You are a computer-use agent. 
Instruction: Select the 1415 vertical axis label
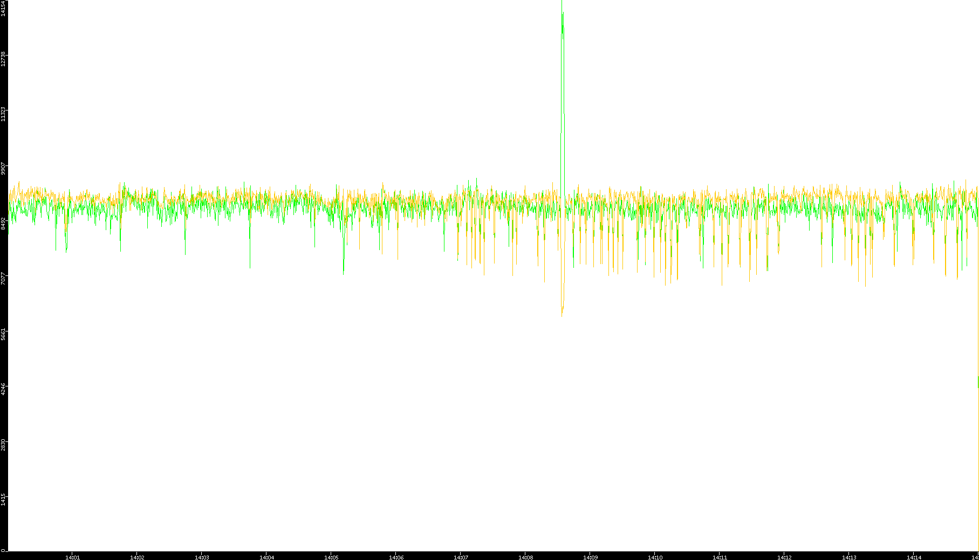(3, 499)
